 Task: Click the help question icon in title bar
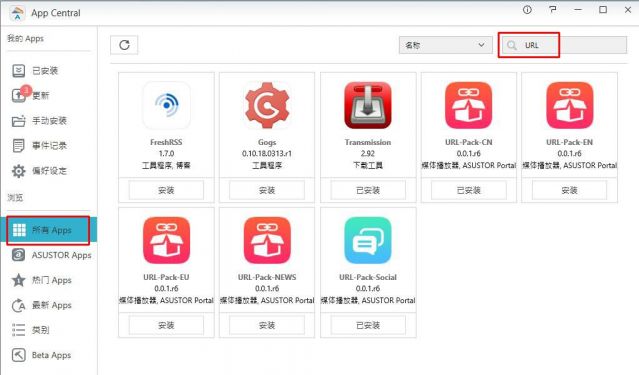pyautogui.click(x=553, y=9)
